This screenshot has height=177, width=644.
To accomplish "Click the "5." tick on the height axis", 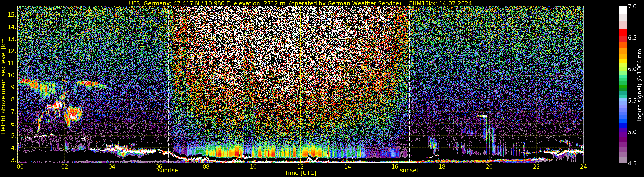I will pos(13,136).
